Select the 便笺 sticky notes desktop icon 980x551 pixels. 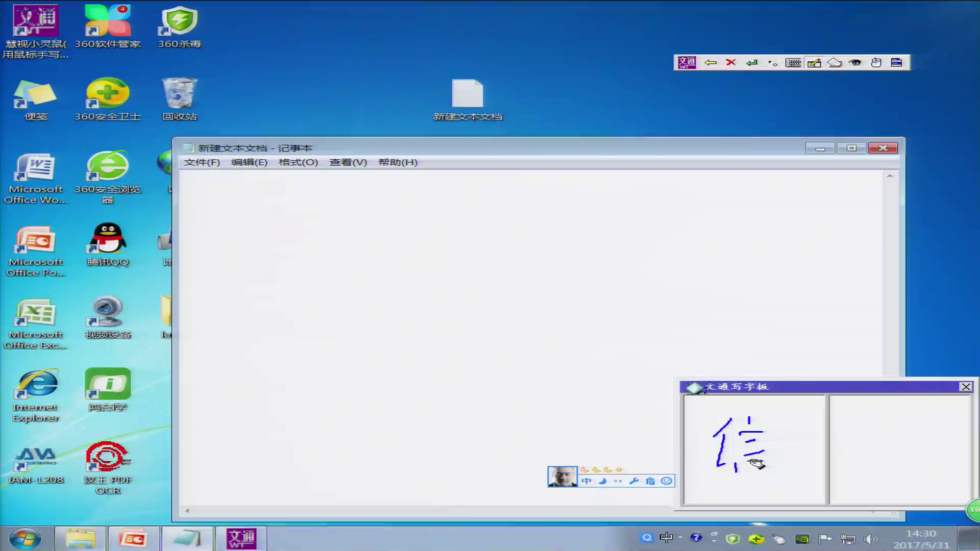click(x=36, y=99)
